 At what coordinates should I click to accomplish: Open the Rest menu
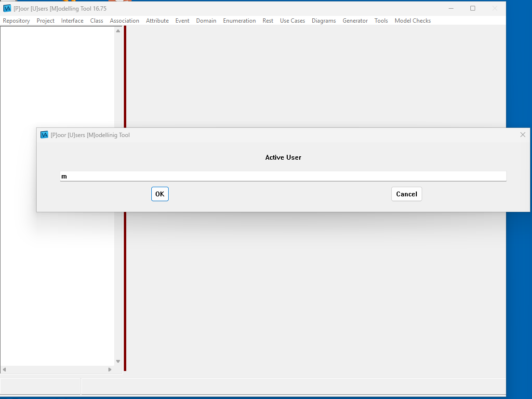point(268,21)
